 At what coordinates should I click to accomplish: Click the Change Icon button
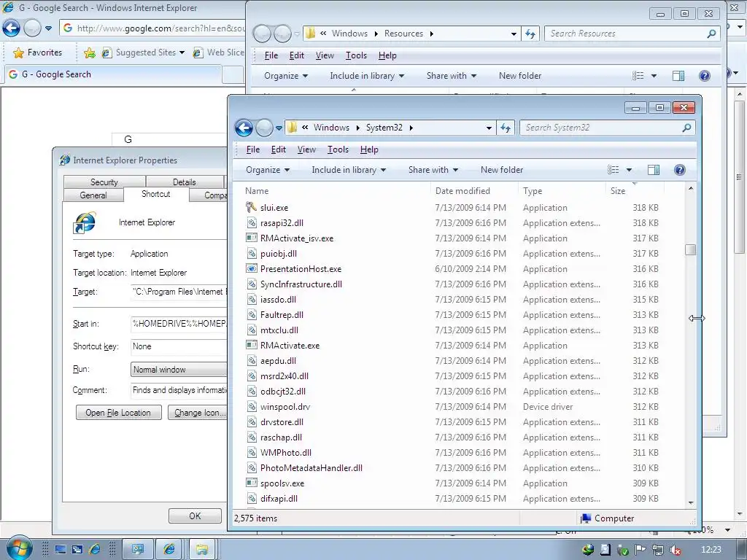[x=197, y=413]
